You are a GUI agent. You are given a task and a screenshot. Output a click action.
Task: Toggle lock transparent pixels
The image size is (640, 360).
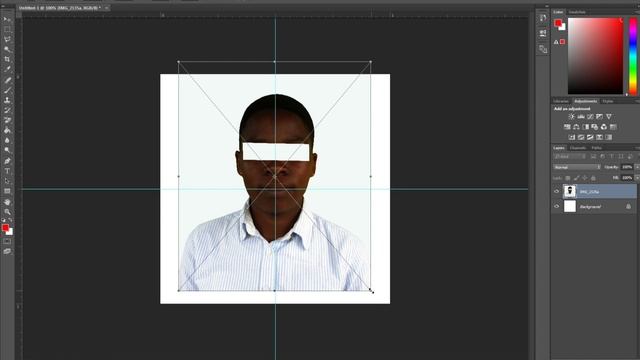[x=568, y=178]
